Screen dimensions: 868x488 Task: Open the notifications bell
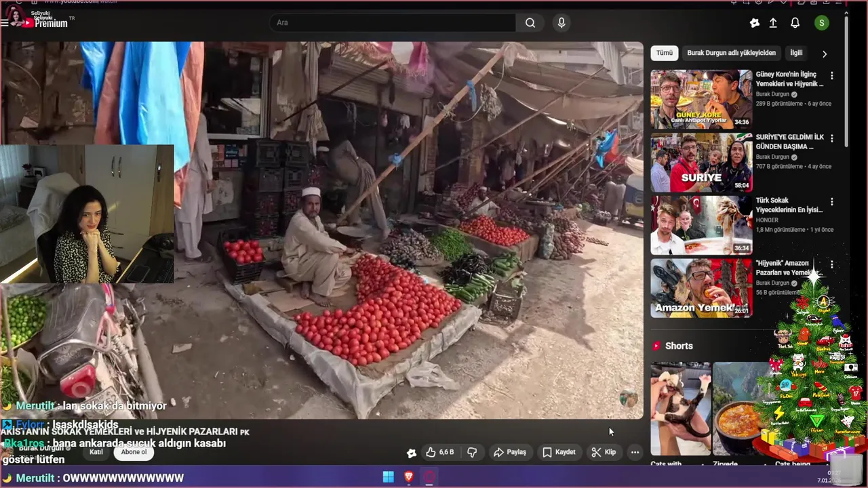point(795,23)
